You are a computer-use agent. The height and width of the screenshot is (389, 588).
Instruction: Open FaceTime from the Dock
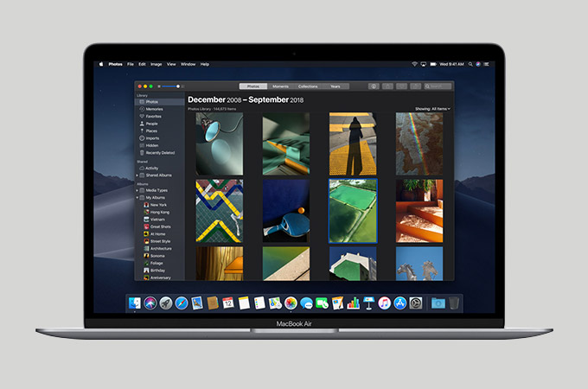pos(322,303)
